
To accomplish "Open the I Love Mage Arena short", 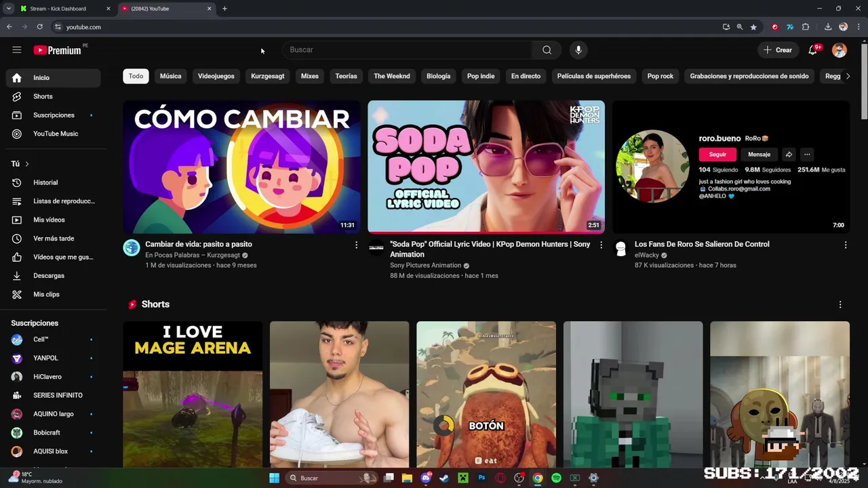I will pyautogui.click(x=193, y=394).
